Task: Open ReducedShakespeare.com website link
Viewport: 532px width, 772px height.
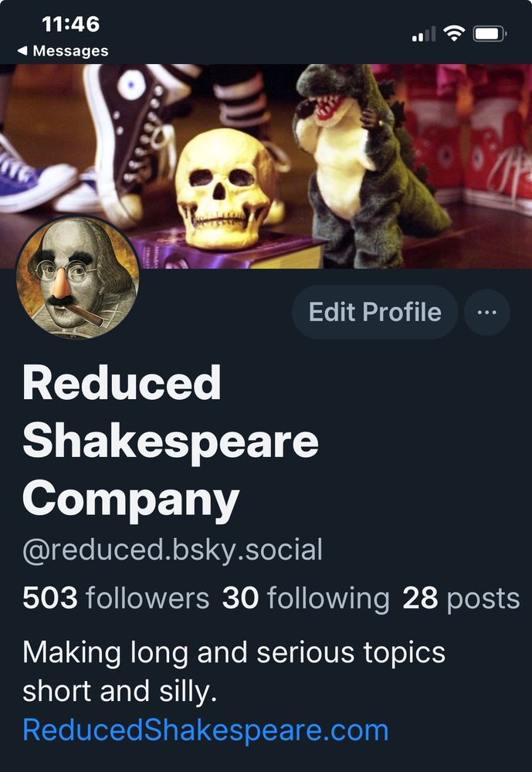Action: (205, 730)
